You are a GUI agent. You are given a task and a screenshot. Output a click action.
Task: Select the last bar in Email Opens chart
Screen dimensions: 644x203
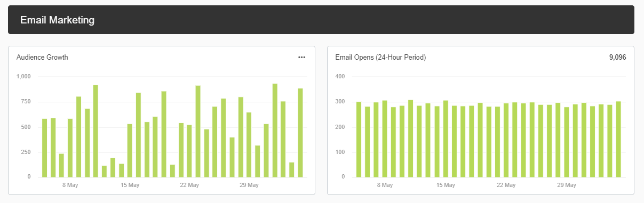(618, 139)
